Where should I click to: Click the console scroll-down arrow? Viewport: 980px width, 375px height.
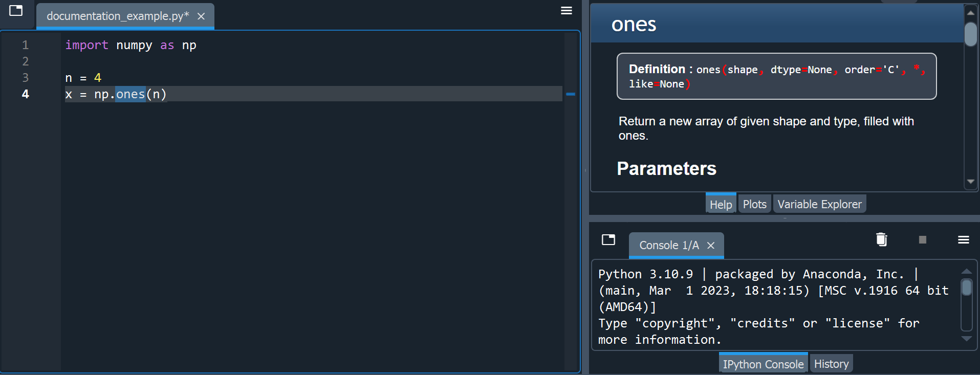967,339
